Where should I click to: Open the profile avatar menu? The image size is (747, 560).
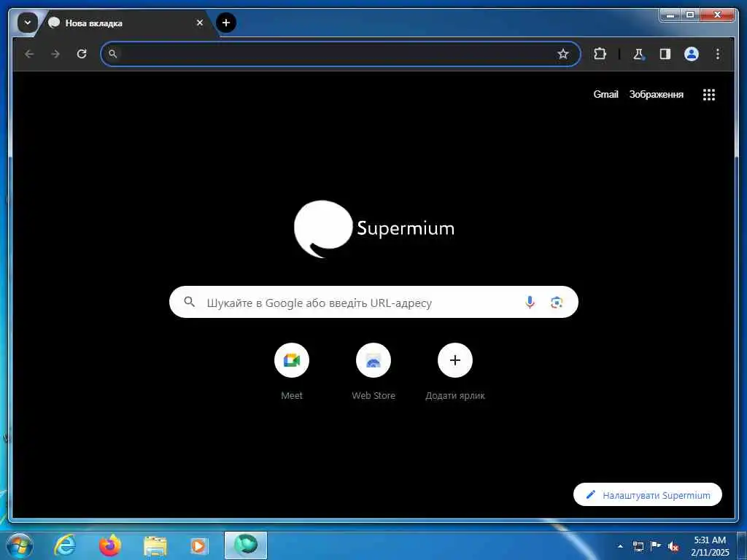[x=692, y=54]
